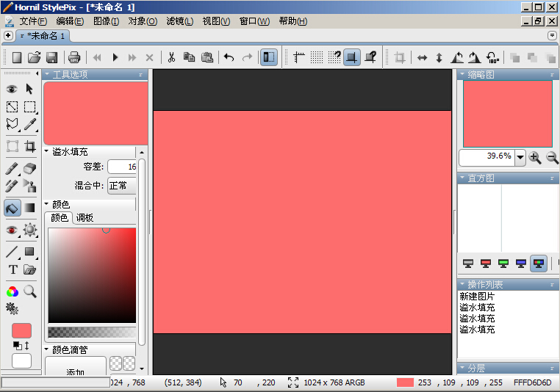Collapse the 缩略图 panel

pos(462,74)
